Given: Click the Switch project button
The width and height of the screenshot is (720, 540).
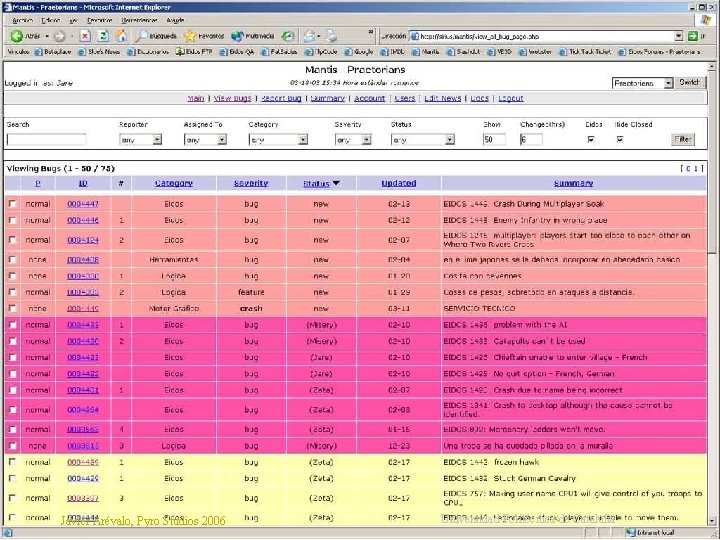Looking at the screenshot, I should coord(690,83).
